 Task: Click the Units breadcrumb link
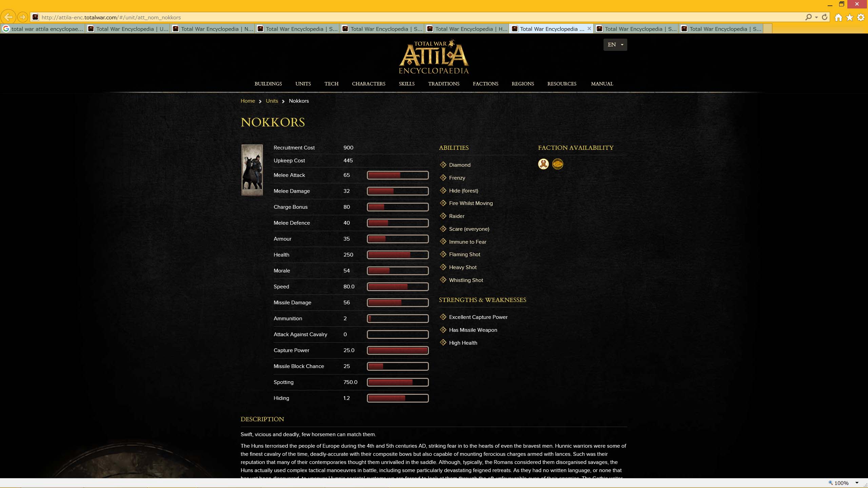(272, 101)
